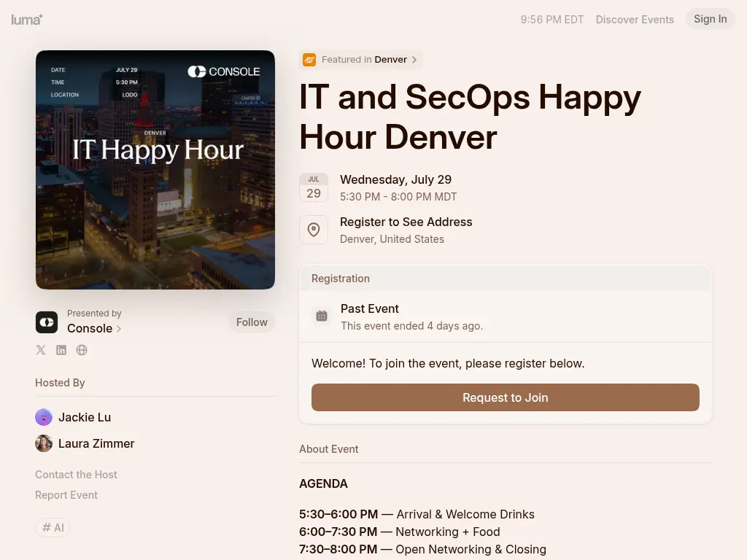The width and height of the screenshot is (747, 560).
Task: Open the IT Happy Hour cover image
Action: point(155,170)
